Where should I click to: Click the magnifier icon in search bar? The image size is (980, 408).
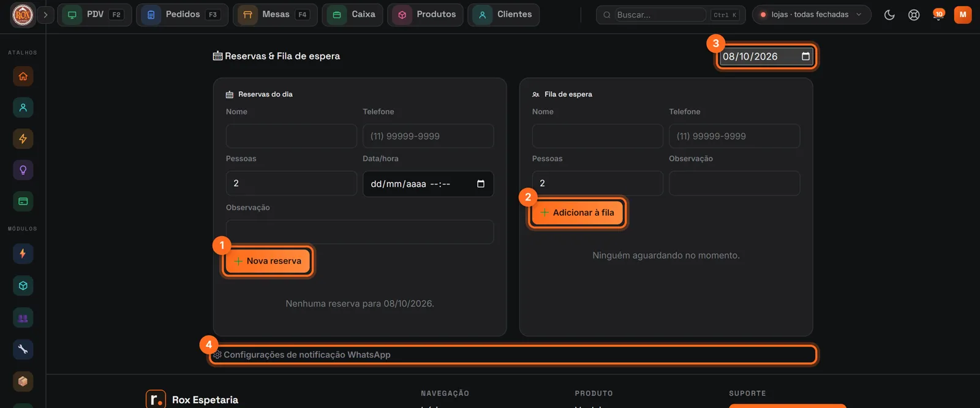pos(606,15)
